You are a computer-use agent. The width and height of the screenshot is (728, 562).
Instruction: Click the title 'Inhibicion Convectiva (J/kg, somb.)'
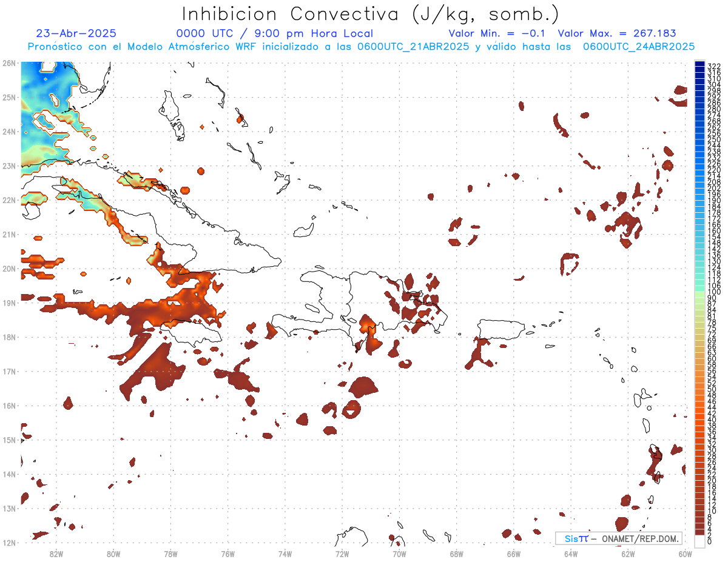pyautogui.click(x=370, y=15)
